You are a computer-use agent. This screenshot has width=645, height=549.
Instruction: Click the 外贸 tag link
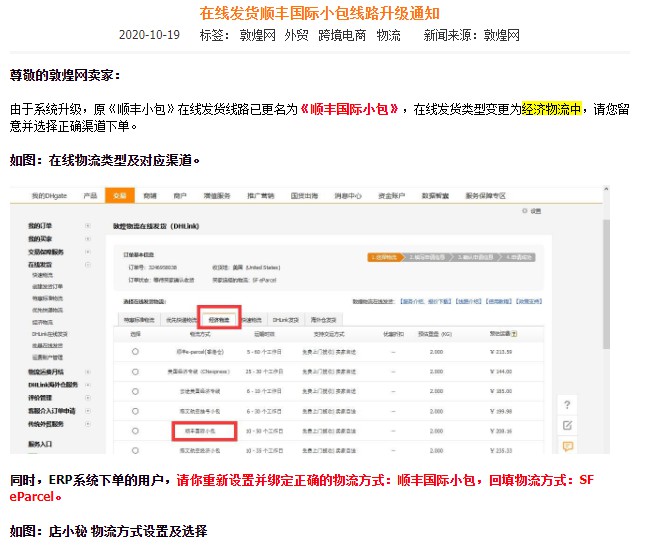[296, 35]
